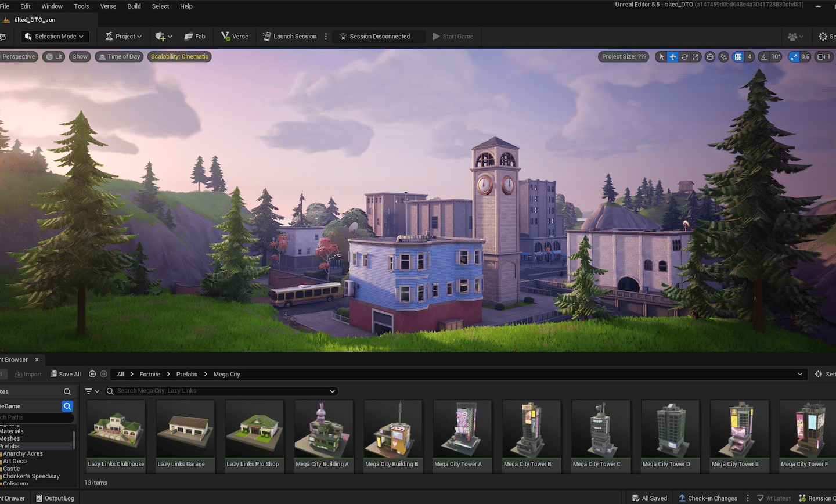Open the Show flags menu
Viewport: 836px width, 504px height.
coord(80,57)
